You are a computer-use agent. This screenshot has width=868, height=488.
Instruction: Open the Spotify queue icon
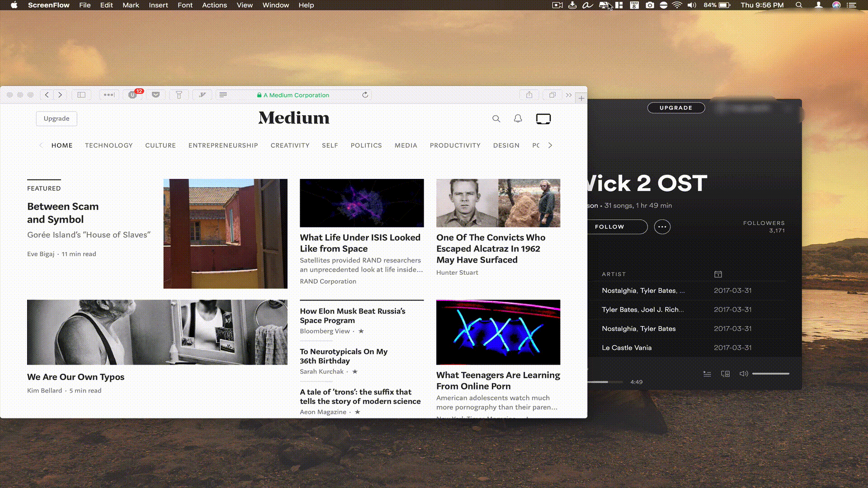click(x=707, y=374)
